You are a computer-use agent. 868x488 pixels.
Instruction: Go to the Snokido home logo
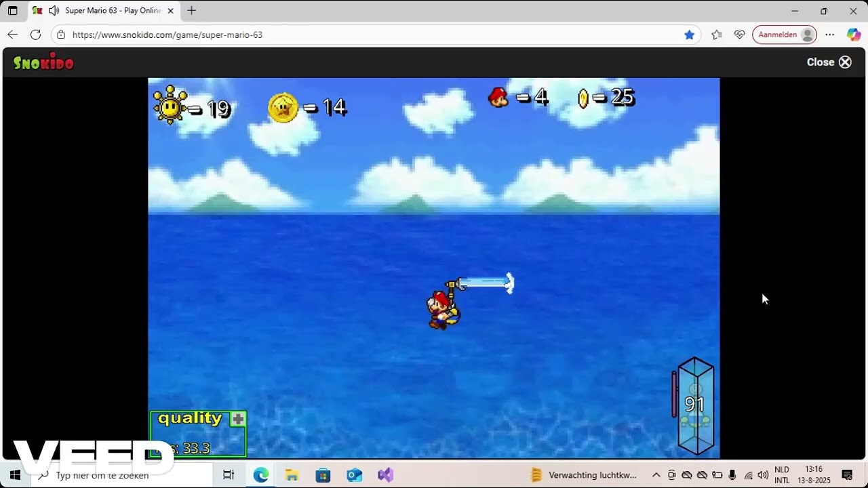pyautogui.click(x=43, y=62)
